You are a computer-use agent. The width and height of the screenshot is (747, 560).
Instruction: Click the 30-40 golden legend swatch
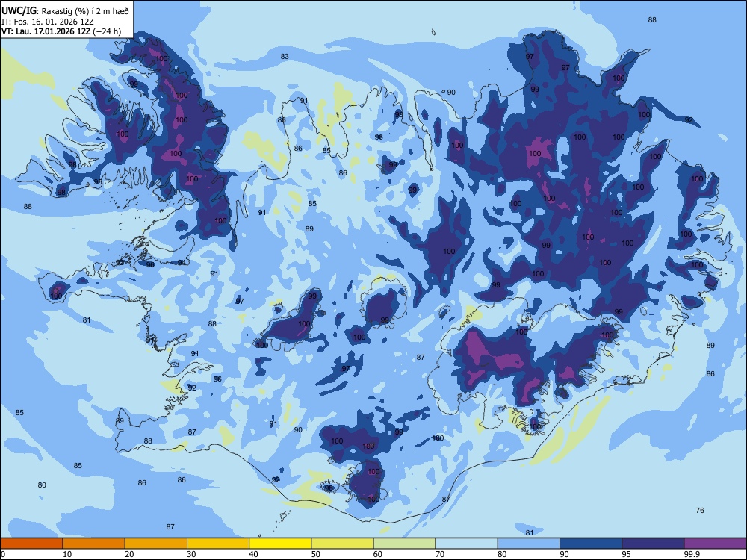coord(217,544)
